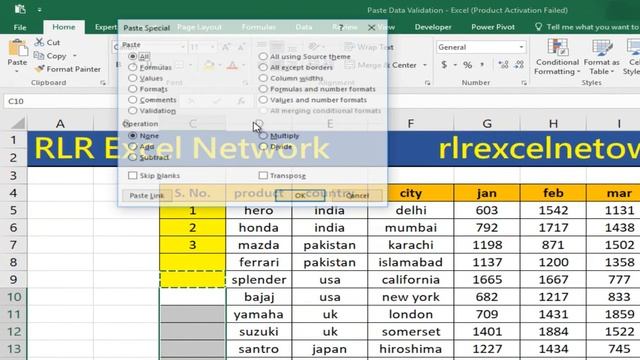Apply Percent Style format
Viewport: 640px width, 360px height.
point(468,64)
